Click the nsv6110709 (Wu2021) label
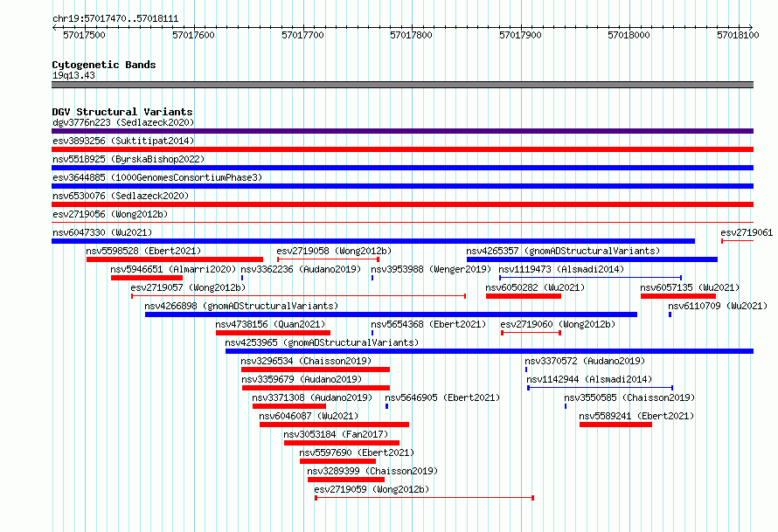 coord(718,306)
